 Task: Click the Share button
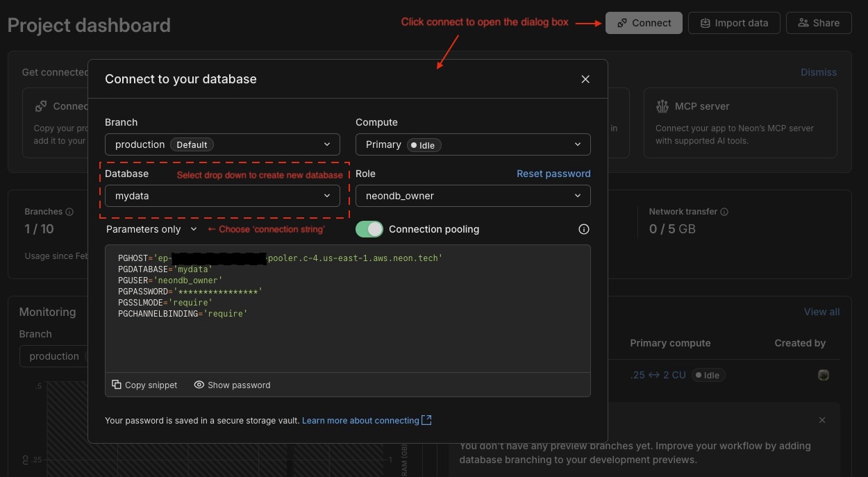[818, 23]
